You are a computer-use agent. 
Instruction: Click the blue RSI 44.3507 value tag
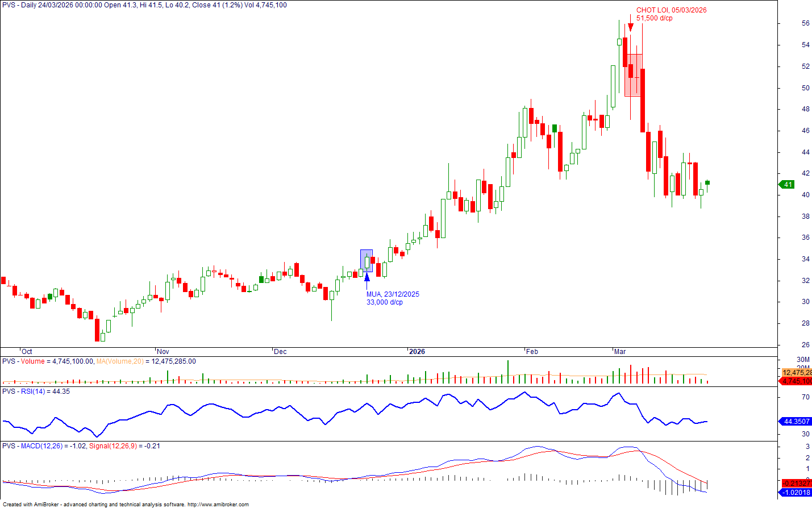[x=796, y=421]
